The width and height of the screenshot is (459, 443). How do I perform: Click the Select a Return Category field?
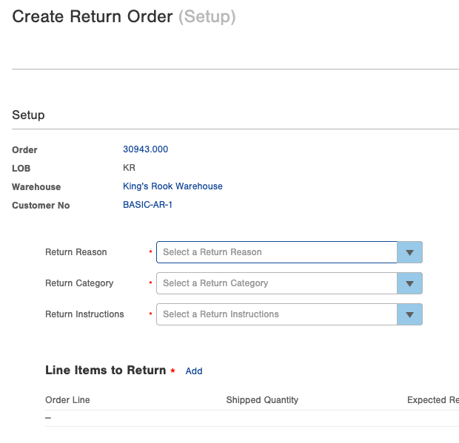tap(277, 283)
